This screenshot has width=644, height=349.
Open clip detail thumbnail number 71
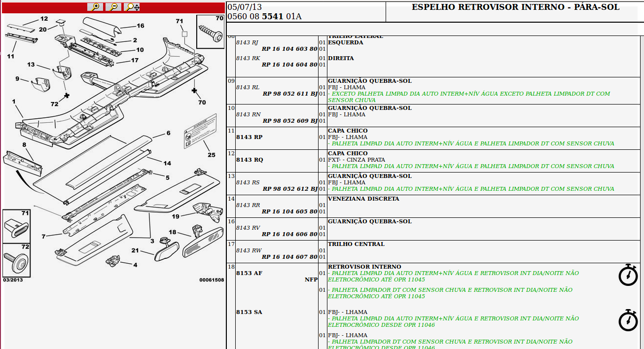(x=16, y=226)
